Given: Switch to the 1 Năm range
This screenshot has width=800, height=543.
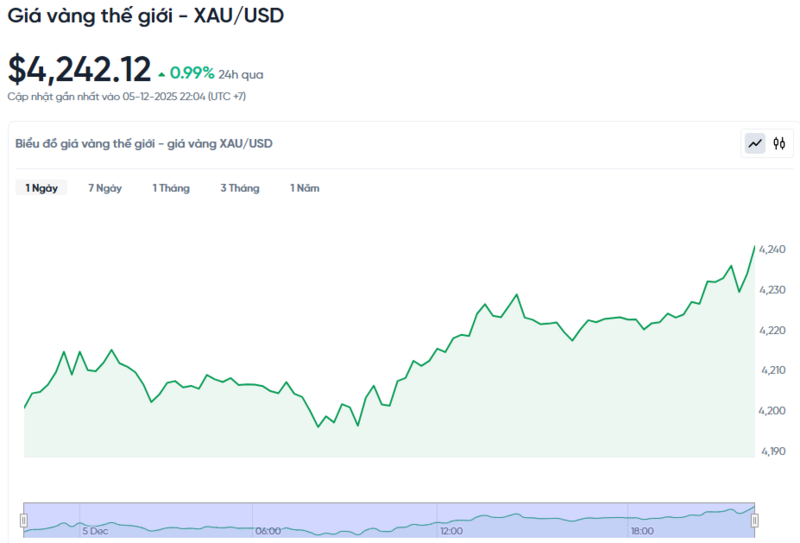Looking at the screenshot, I should pyautogui.click(x=305, y=188).
